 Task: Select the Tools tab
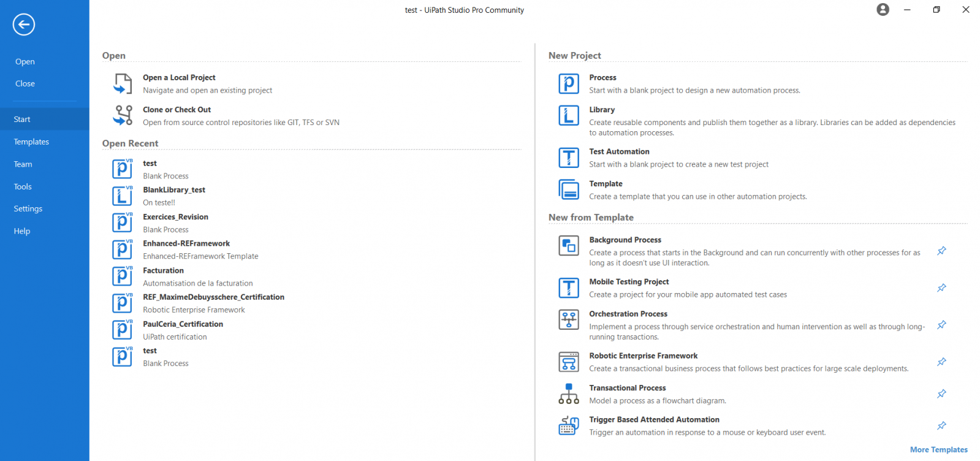[23, 186]
